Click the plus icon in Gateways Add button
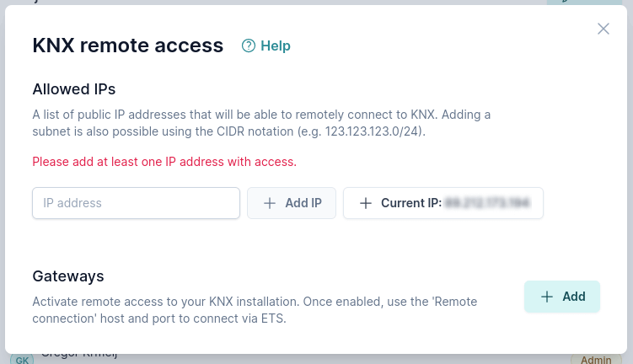 pyautogui.click(x=547, y=297)
